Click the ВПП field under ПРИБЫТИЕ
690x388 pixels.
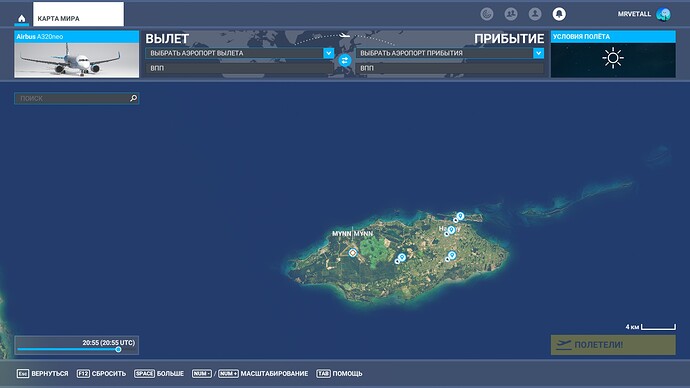pyautogui.click(x=450, y=68)
